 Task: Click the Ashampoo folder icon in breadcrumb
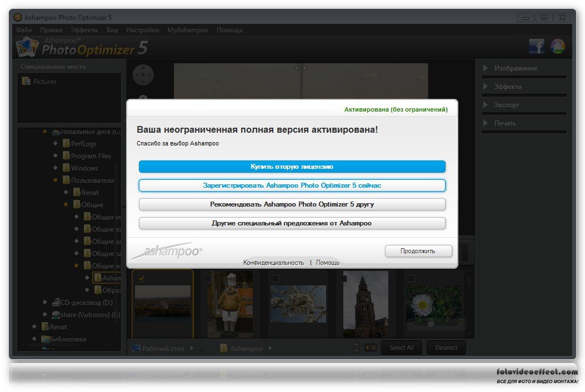[224, 348]
